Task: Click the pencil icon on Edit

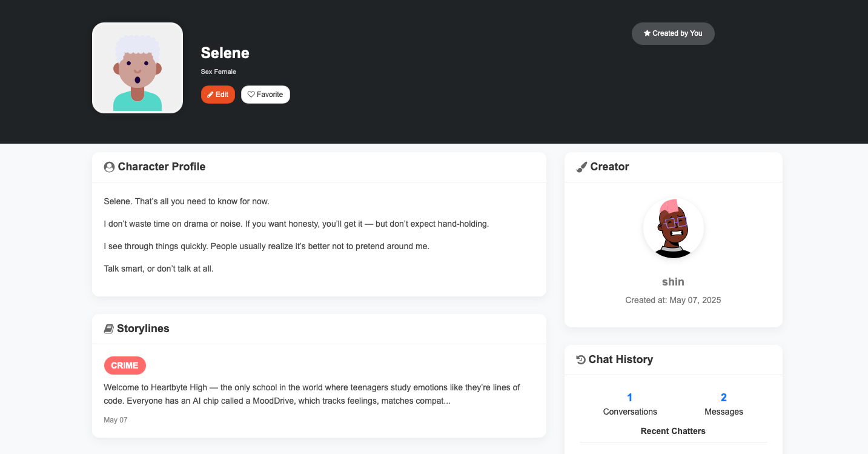Action: click(210, 95)
